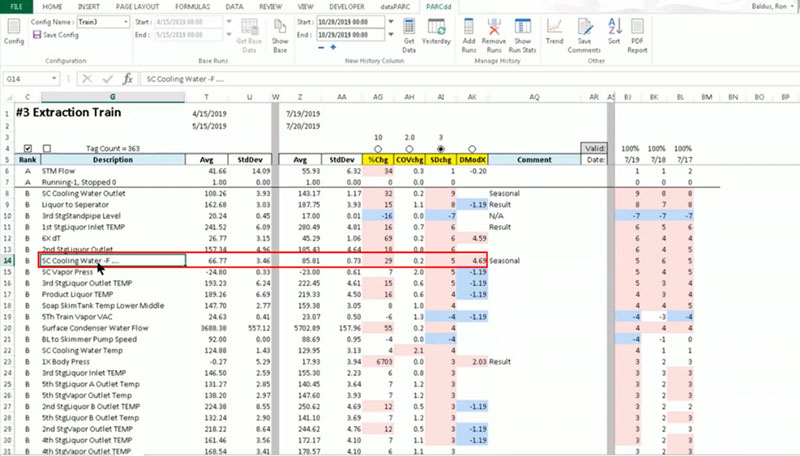Select the STM Flow description cell
The width and height of the screenshot is (800, 456).
click(x=113, y=171)
